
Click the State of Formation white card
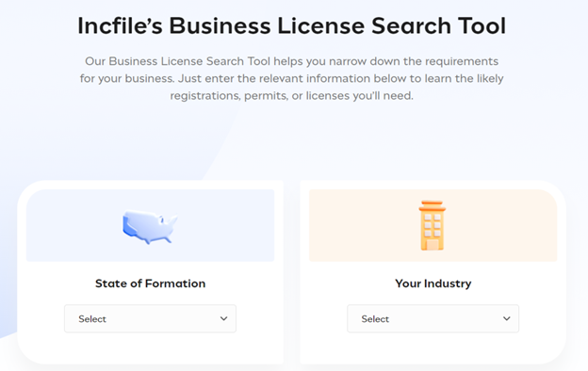click(150, 272)
